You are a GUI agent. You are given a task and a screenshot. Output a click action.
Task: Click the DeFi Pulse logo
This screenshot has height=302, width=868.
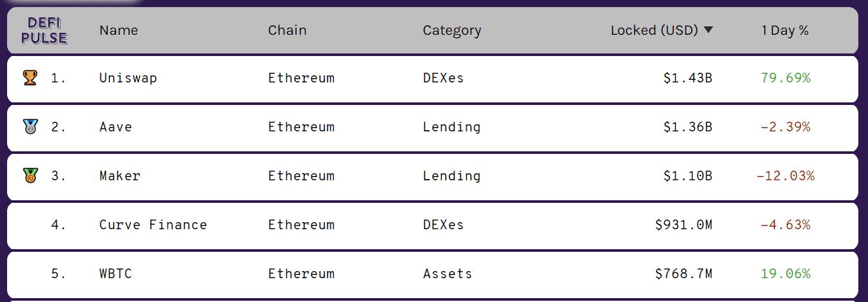tap(44, 30)
